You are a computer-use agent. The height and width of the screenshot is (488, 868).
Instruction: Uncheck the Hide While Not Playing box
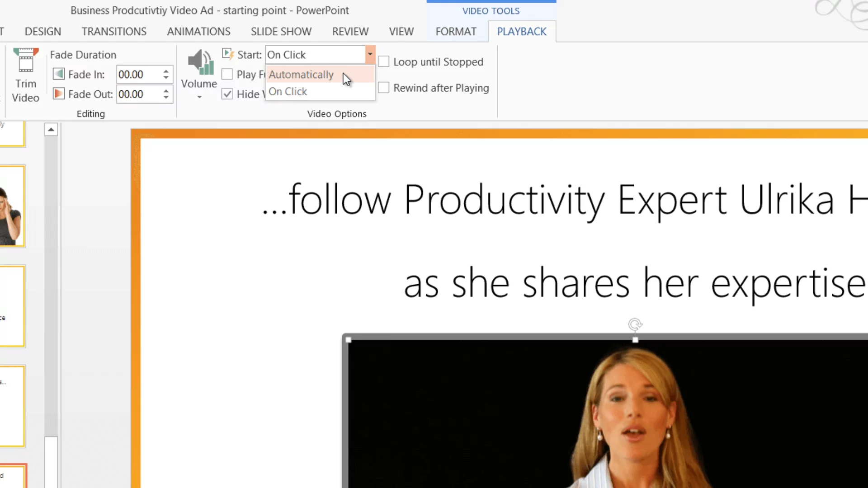point(227,94)
